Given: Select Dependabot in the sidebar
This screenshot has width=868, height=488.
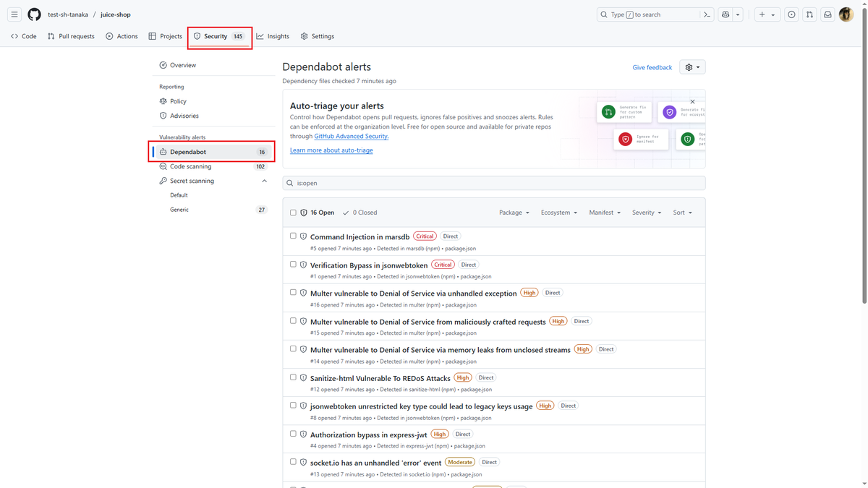Looking at the screenshot, I should [x=213, y=152].
